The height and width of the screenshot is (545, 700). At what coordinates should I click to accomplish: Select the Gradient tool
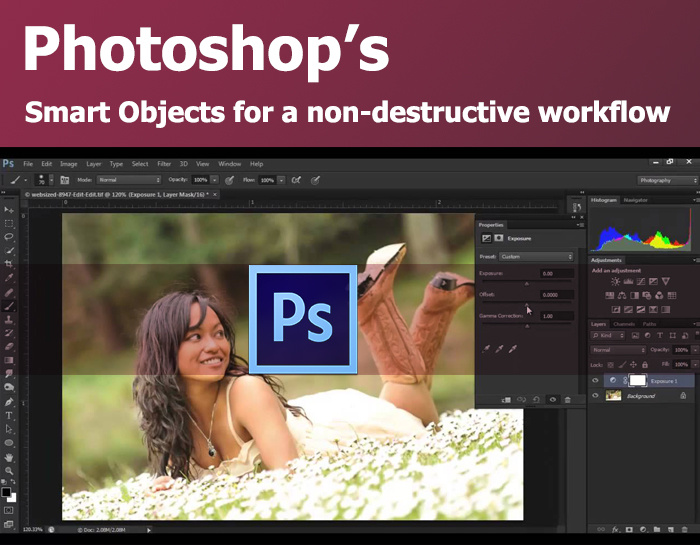pos(8,360)
